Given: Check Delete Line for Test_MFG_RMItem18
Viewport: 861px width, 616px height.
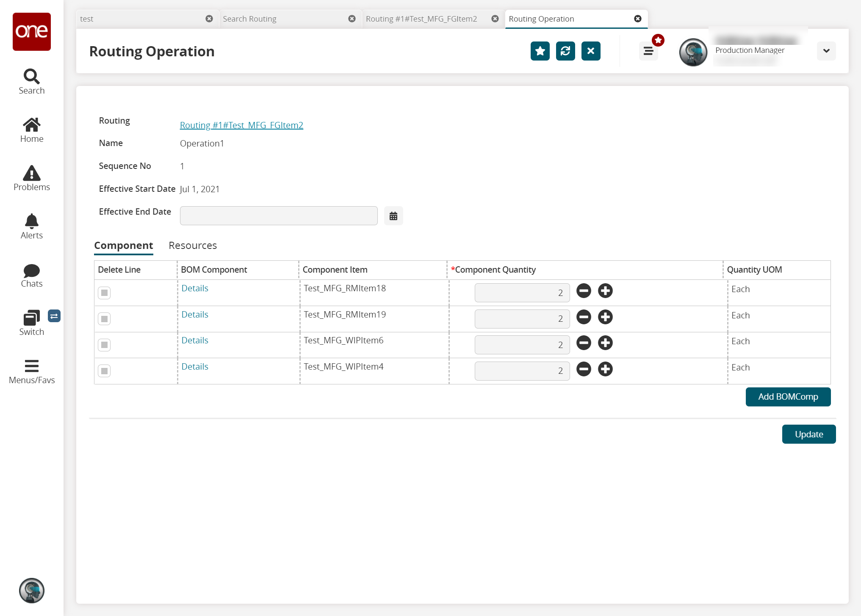Looking at the screenshot, I should [104, 293].
